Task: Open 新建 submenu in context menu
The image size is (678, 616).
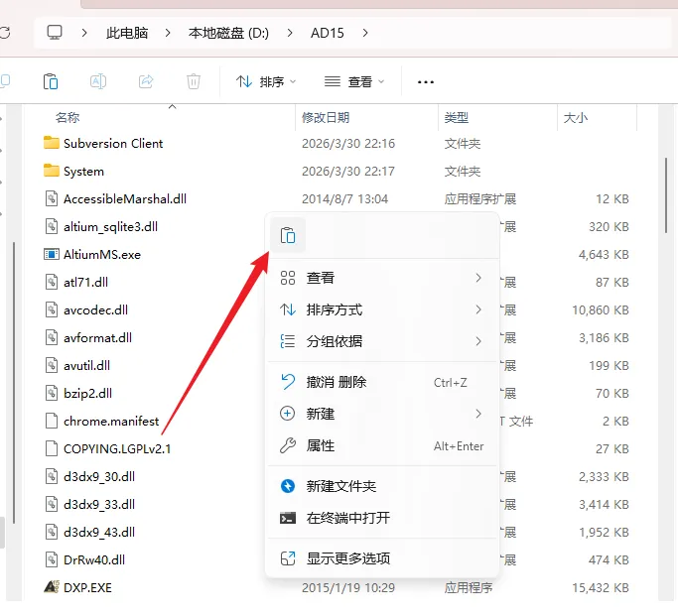Action: point(382,414)
